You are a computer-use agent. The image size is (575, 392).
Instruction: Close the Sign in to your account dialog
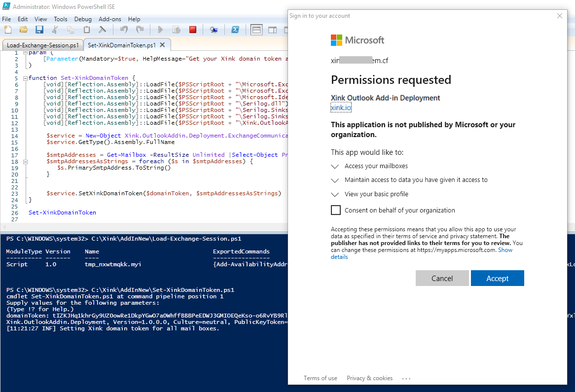click(x=560, y=16)
